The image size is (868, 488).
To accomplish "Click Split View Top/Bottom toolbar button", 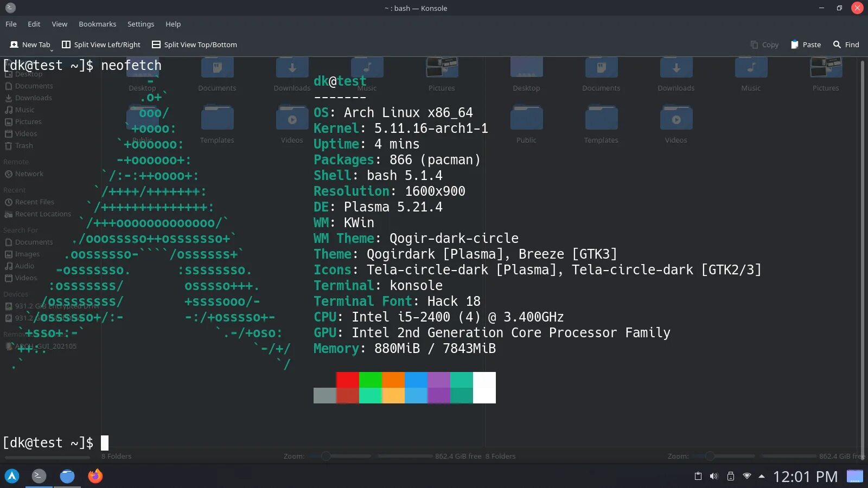I will [194, 44].
